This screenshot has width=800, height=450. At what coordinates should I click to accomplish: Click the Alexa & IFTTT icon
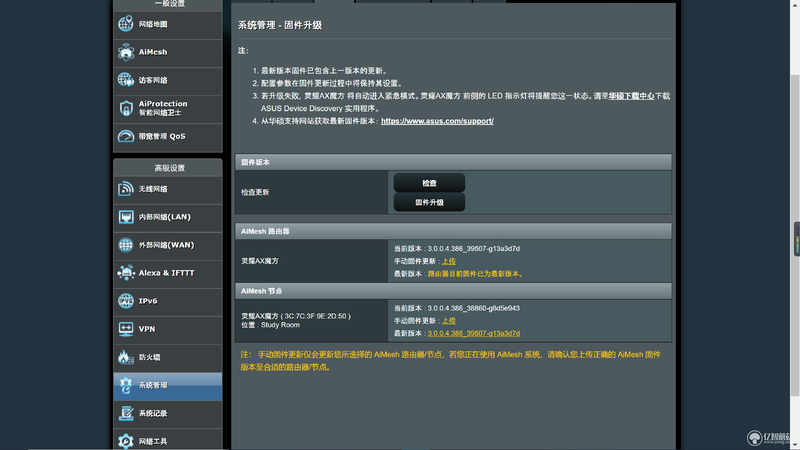[x=126, y=273]
